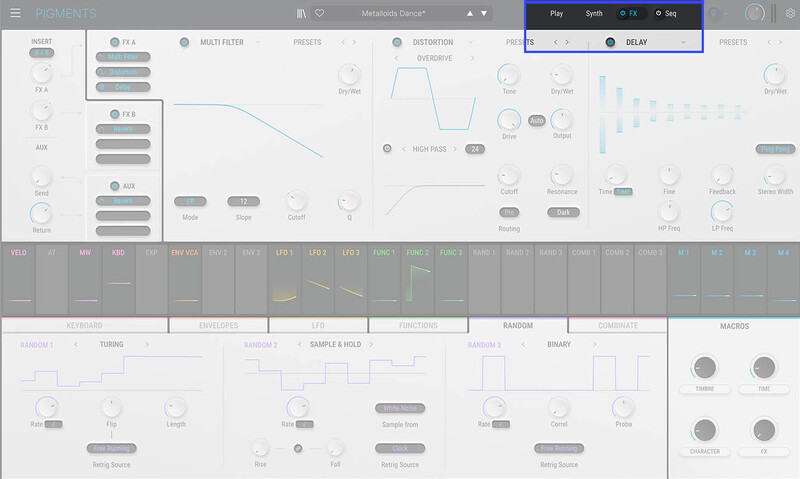Toggle the Auto drive compensation button

536,120
